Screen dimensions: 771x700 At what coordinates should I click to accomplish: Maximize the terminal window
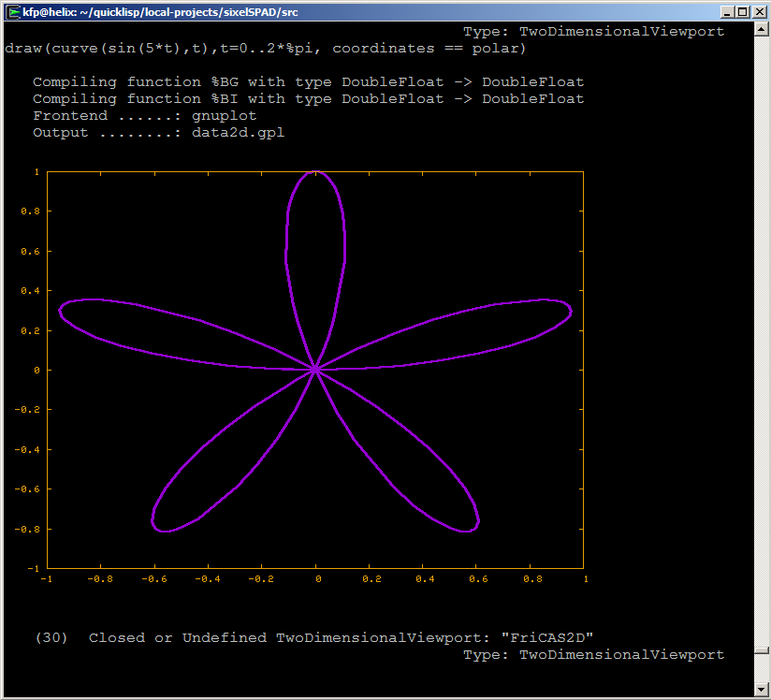(x=742, y=12)
